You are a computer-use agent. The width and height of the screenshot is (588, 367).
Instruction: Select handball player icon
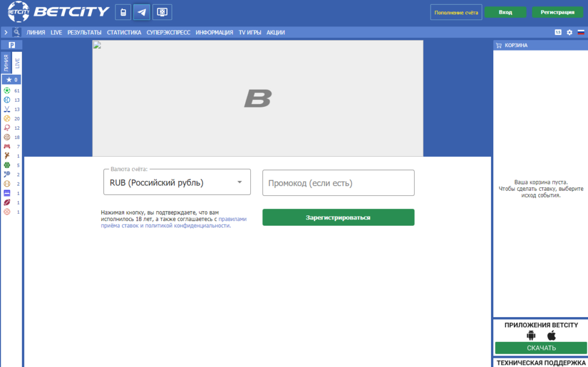(7, 156)
